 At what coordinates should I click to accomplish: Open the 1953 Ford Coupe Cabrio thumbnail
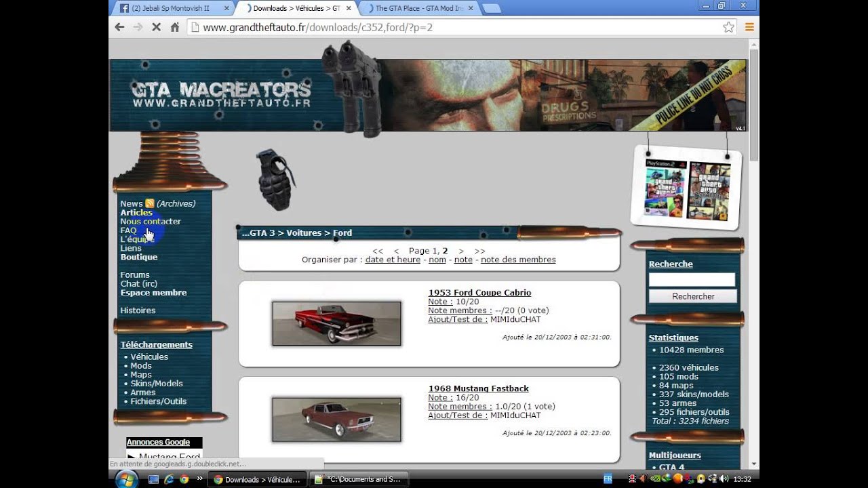pyautogui.click(x=336, y=323)
